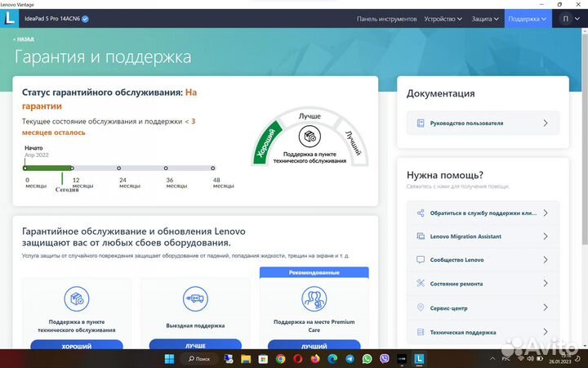Expand the chevron on customer support contact row
588x368 pixels.
click(546, 213)
